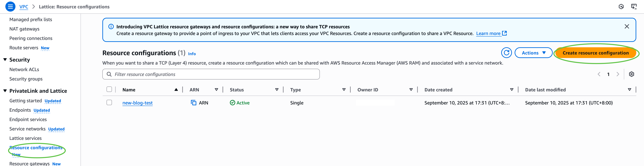
Task: Open Endpoint services in sidebar
Action: coord(28,120)
